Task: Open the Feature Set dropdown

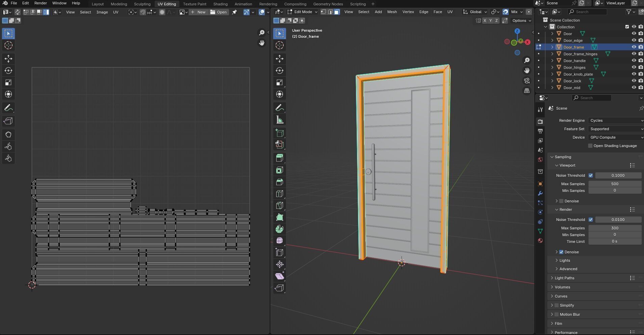Action: coord(616,129)
